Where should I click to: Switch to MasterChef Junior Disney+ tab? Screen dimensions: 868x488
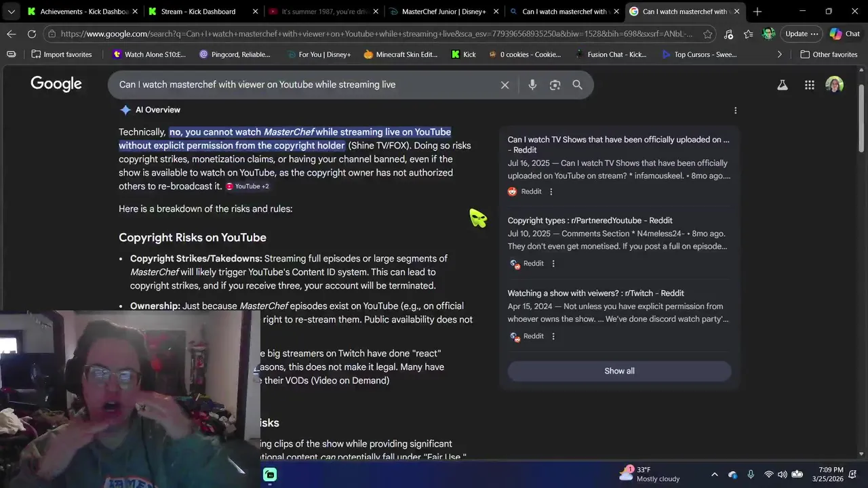point(443,12)
